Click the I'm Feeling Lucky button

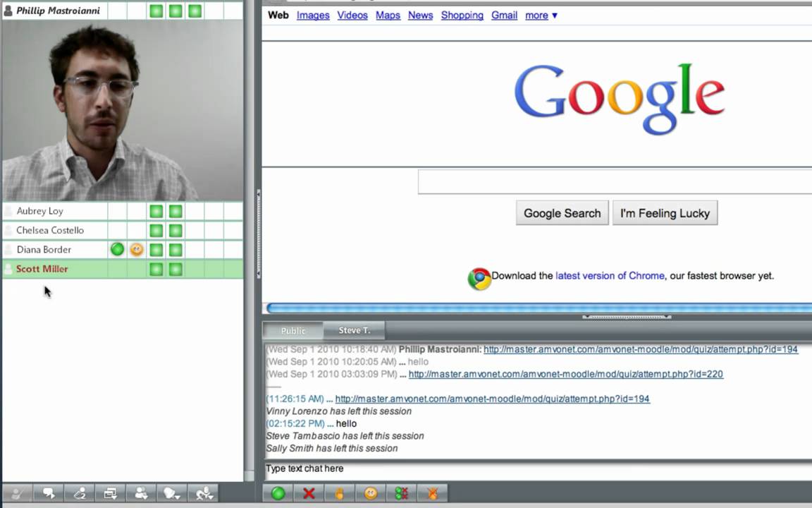coord(665,213)
